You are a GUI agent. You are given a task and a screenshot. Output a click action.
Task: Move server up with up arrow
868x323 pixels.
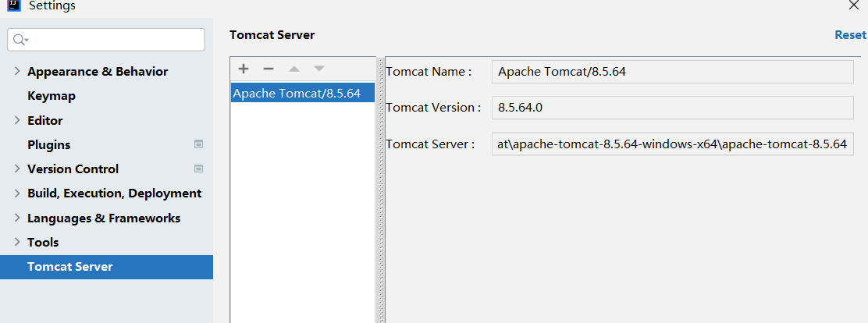(x=294, y=69)
